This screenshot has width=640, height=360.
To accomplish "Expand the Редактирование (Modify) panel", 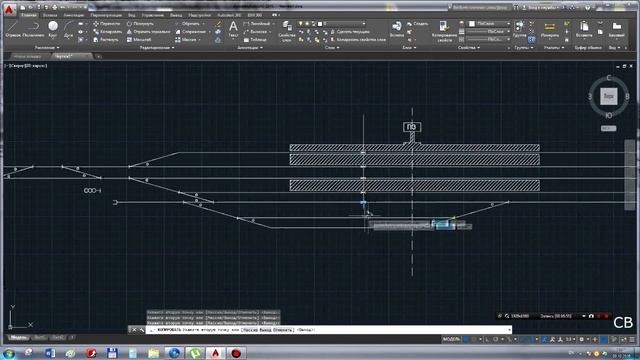I will tap(157, 48).
